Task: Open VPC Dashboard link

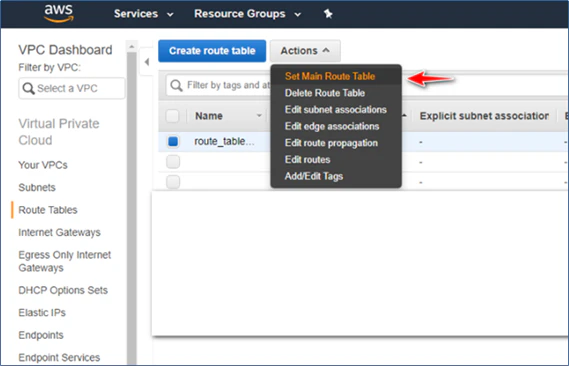Action: pyautogui.click(x=65, y=50)
